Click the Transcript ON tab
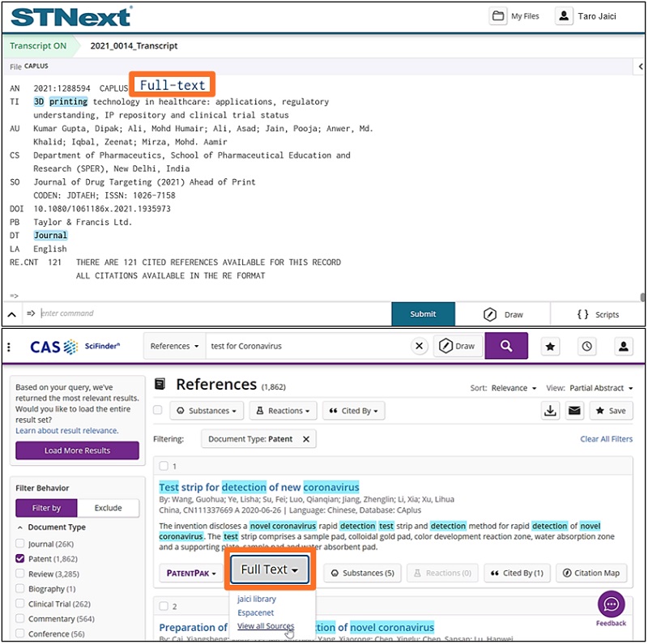Screen dimensions: 648x644 38,46
